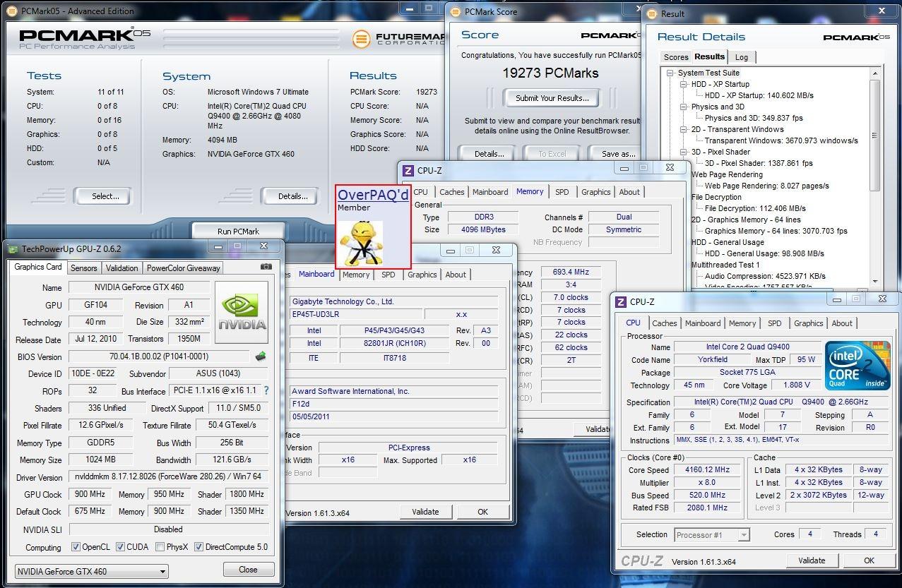Open Caches tab in processor CPU-Z window
The image size is (902, 588).
(664, 323)
